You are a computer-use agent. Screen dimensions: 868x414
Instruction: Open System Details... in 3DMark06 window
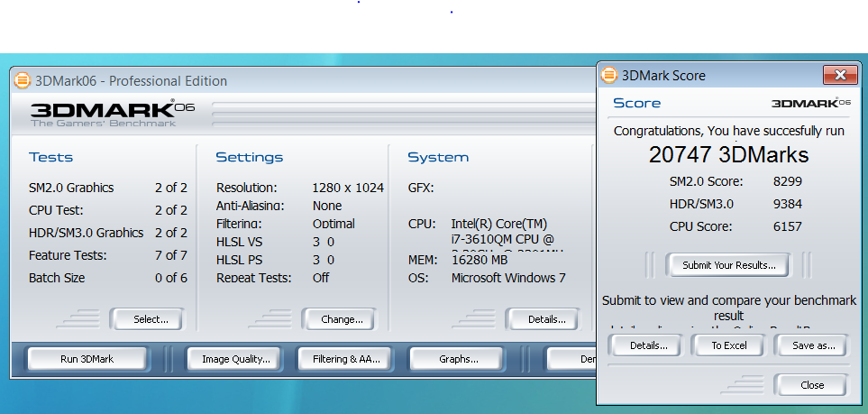pos(544,319)
